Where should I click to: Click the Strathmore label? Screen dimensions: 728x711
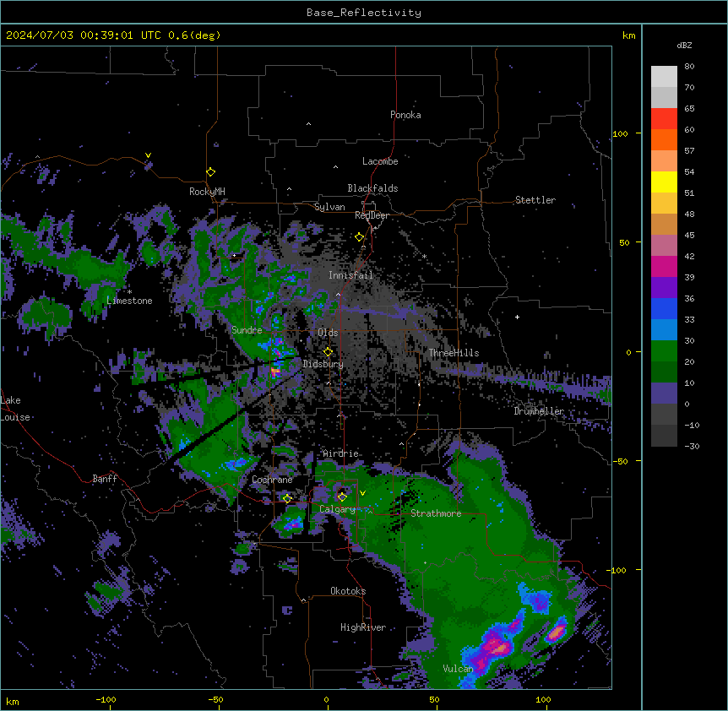pos(436,513)
